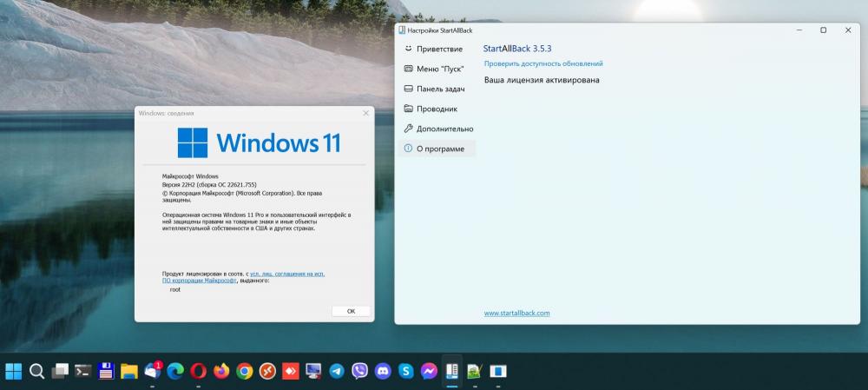Open Discord from the taskbar
The width and height of the screenshot is (868, 390).
tap(383, 371)
